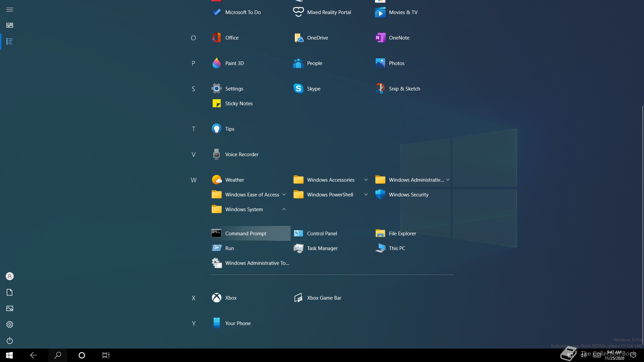The width and height of the screenshot is (644, 362).
Task: Open Task View on taskbar
Action: [106, 355]
